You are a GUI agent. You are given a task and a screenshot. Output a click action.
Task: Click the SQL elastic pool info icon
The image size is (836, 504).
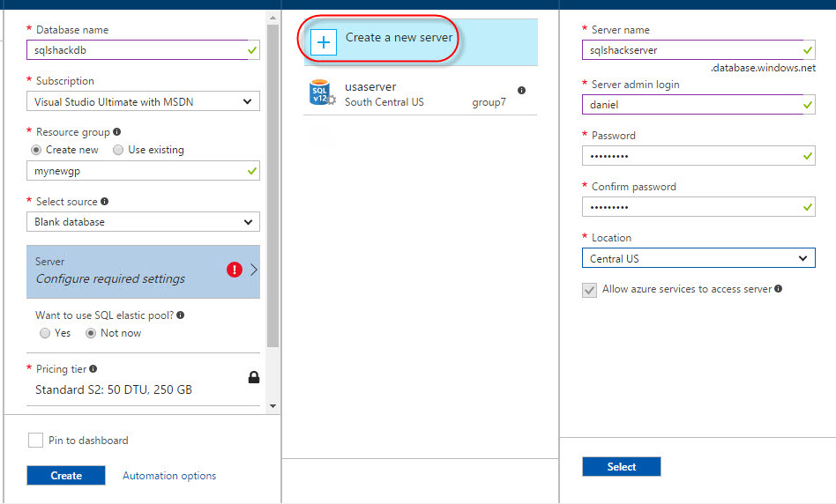pyautogui.click(x=180, y=315)
